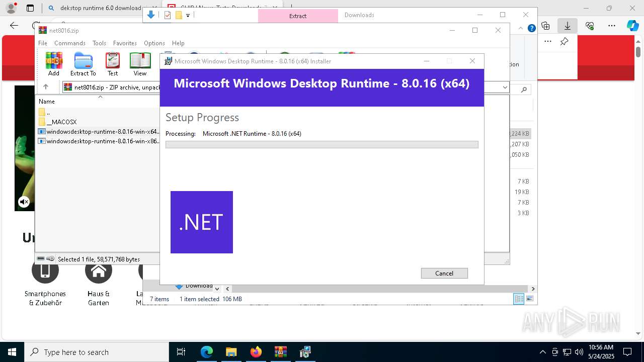Go back in Edge browser

click(14, 26)
